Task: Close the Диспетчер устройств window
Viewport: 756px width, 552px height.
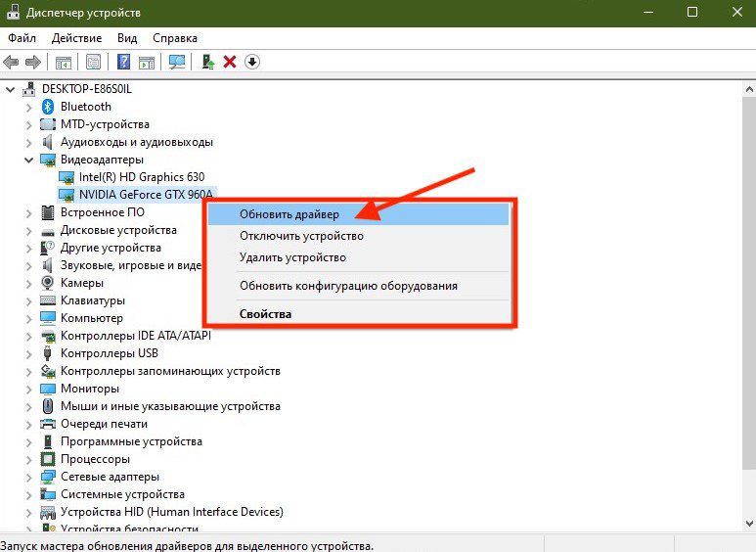Action: coord(737,12)
